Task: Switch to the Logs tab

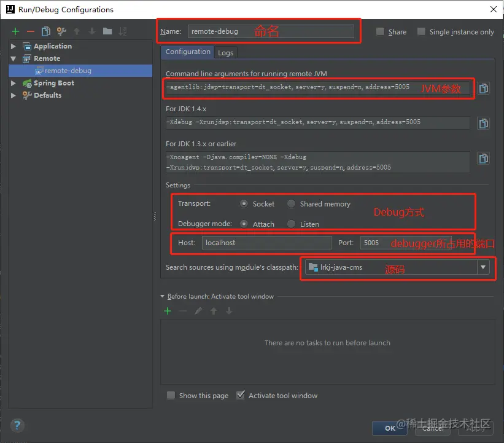Action: click(x=226, y=53)
